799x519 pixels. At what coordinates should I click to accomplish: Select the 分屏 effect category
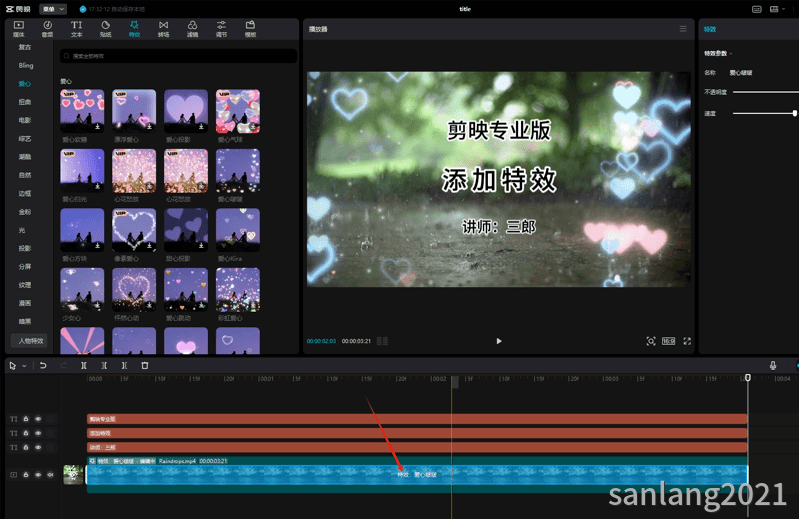pos(25,266)
